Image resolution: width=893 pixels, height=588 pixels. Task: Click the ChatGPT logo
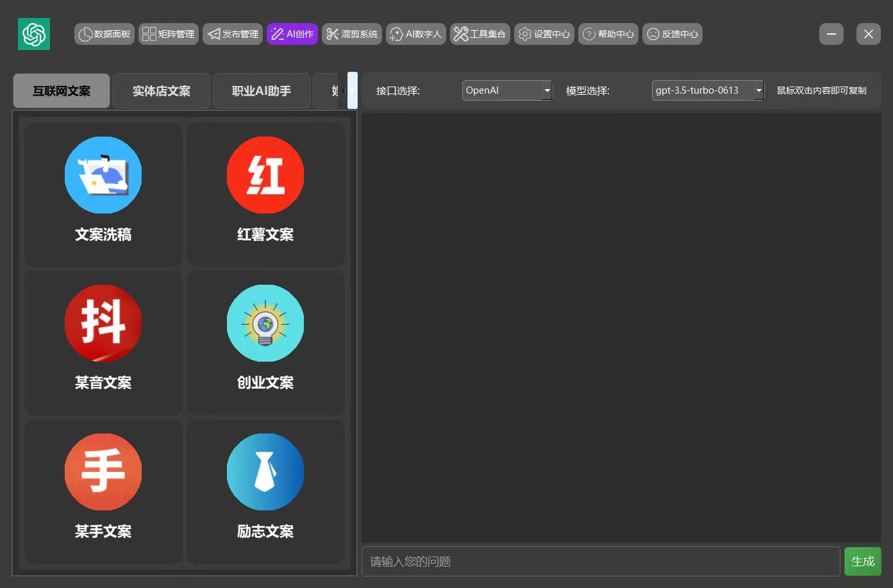33,33
